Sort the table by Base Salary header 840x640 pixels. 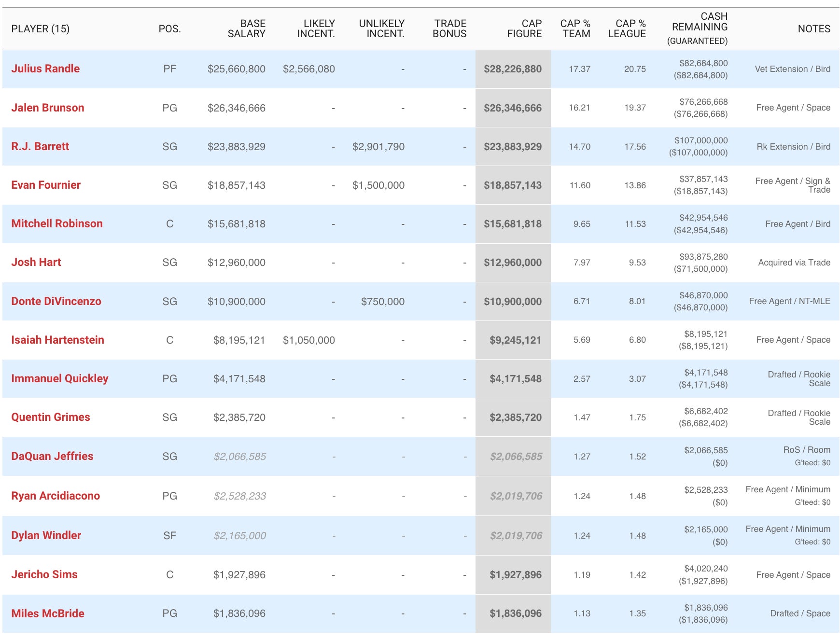pos(246,28)
